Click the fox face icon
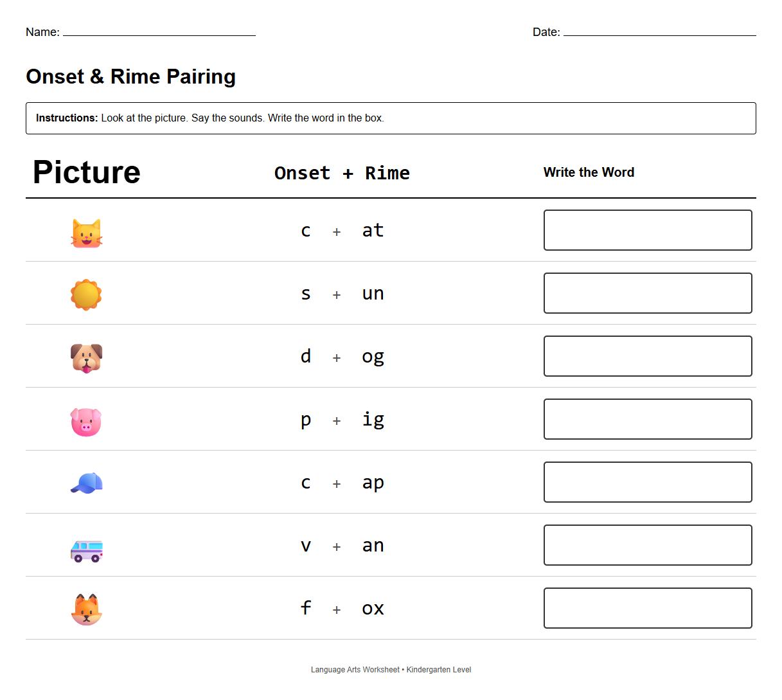Viewport: 782px width, 700px height. (86, 608)
